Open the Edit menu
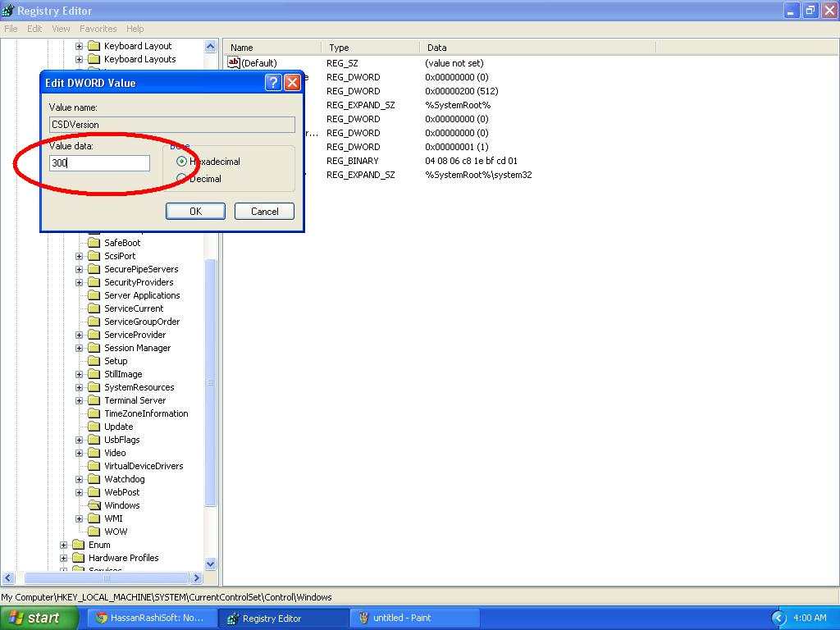Image resolution: width=840 pixels, height=630 pixels. point(34,29)
